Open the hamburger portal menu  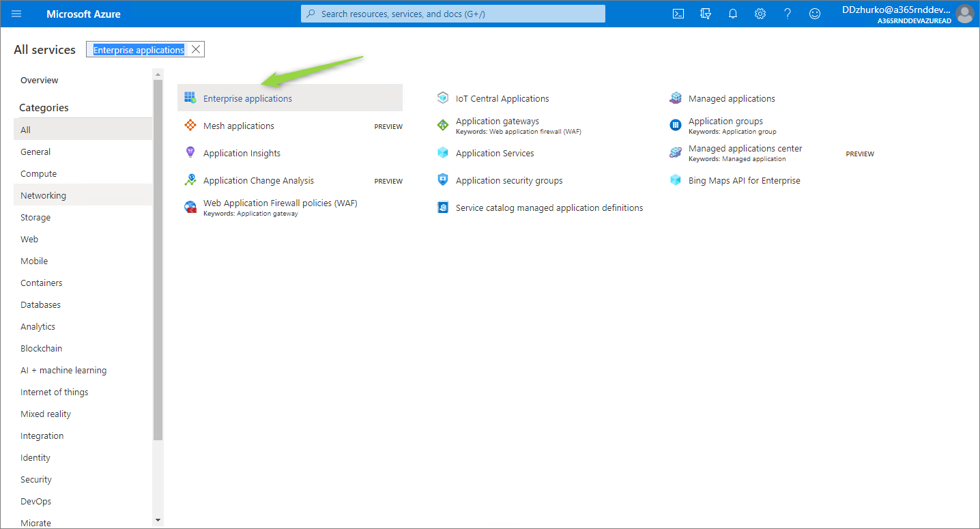[x=16, y=14]
